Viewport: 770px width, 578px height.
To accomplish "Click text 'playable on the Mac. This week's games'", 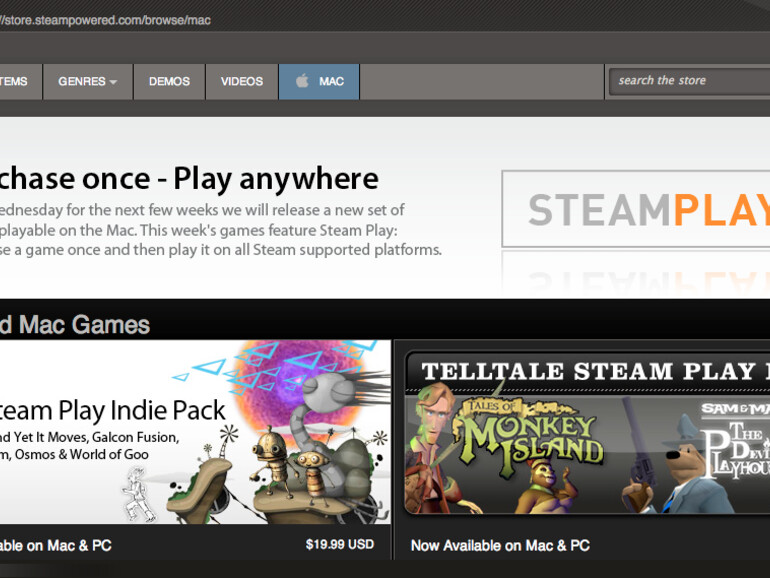I will (109, 230).
